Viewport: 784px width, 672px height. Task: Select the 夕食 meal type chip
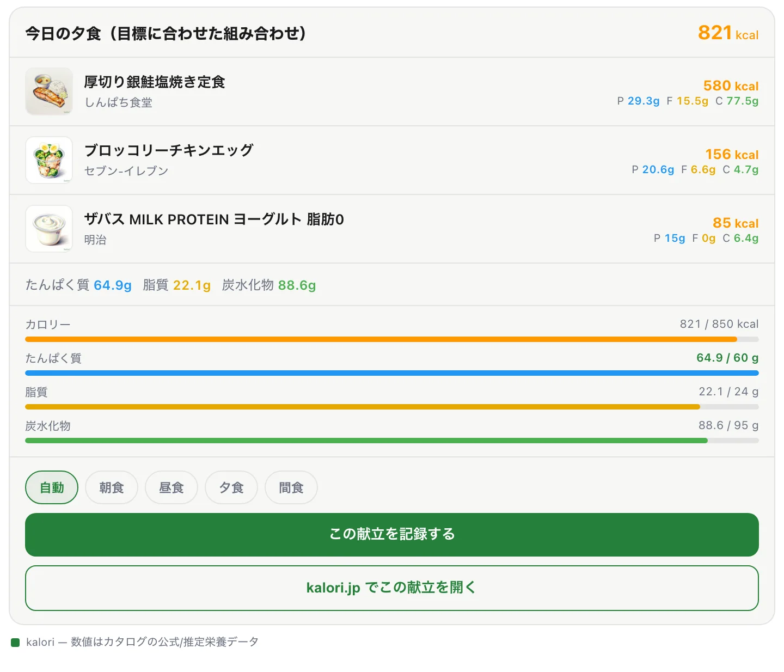[231, 487]
